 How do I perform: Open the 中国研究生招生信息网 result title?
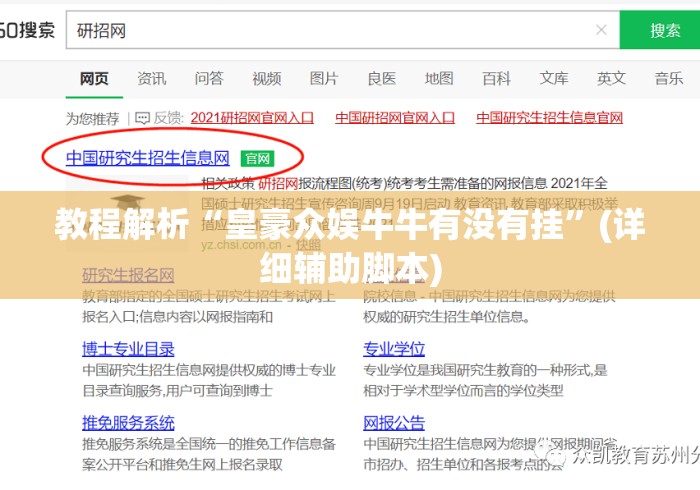[x=147, y=158]
